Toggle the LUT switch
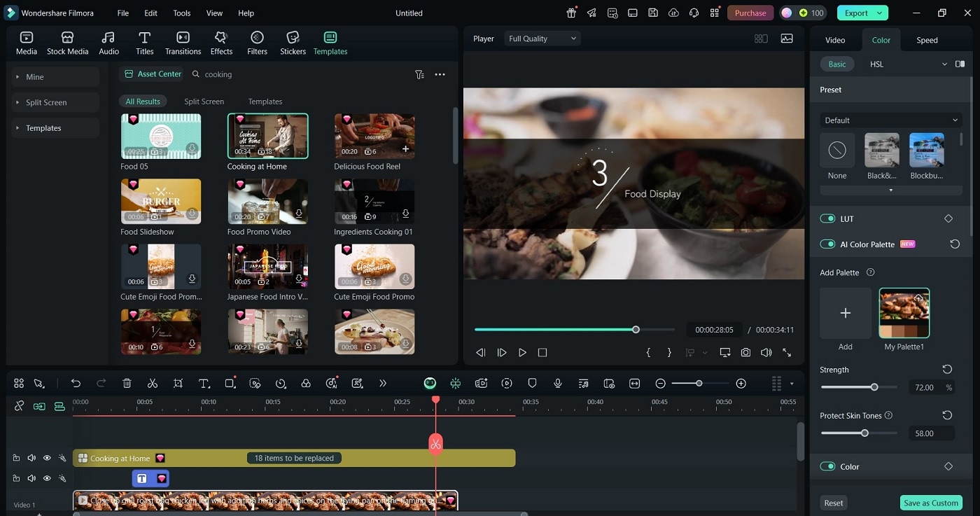Image resolution: width=980 pixels, height=516 pixels. pyautogui.click(x=827, y=218)
